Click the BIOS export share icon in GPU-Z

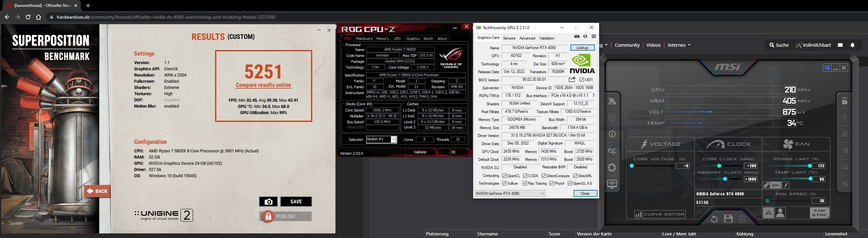click(x=572, y=80)
